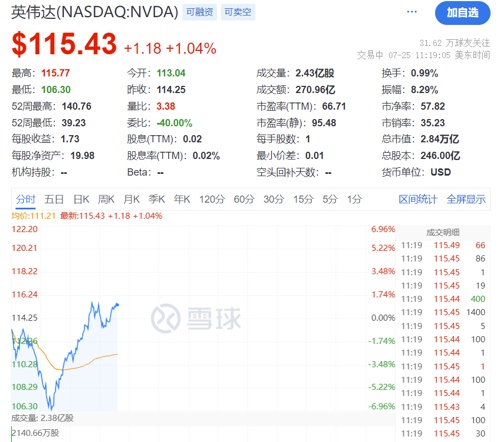Select the 季K chart tab
The height and width of the screenshot is (442, 500).
tap(157, 199)
